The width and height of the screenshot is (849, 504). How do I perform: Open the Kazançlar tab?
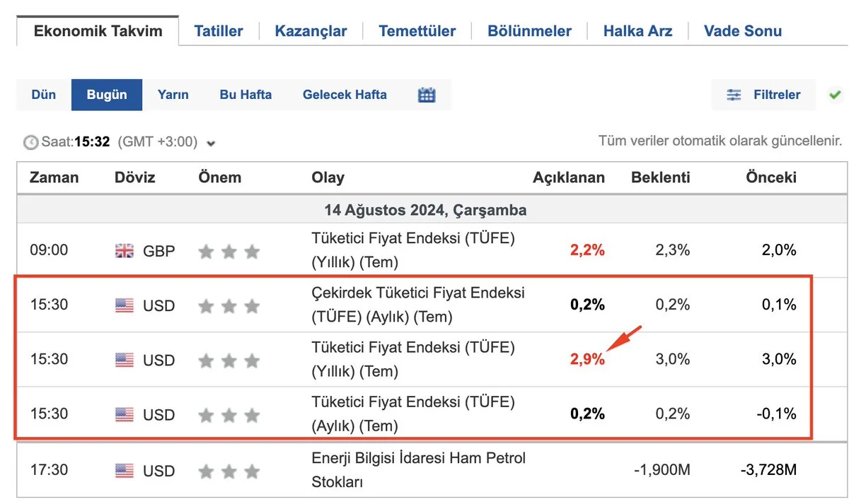(311, 31)
